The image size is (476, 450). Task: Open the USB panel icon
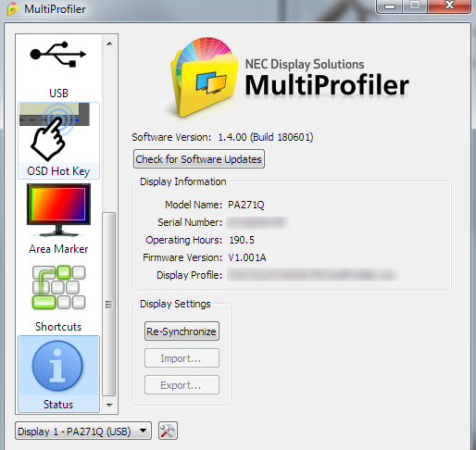coord(58,55)
